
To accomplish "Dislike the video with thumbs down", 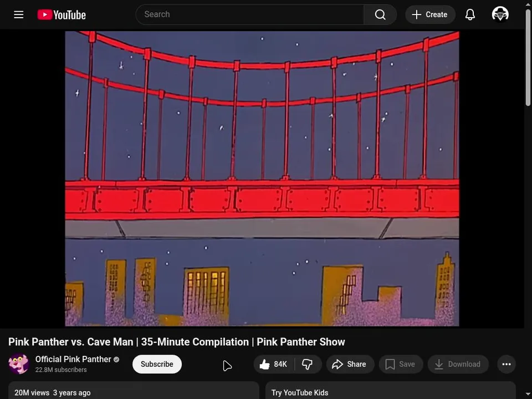I will (x=308, y=364).
